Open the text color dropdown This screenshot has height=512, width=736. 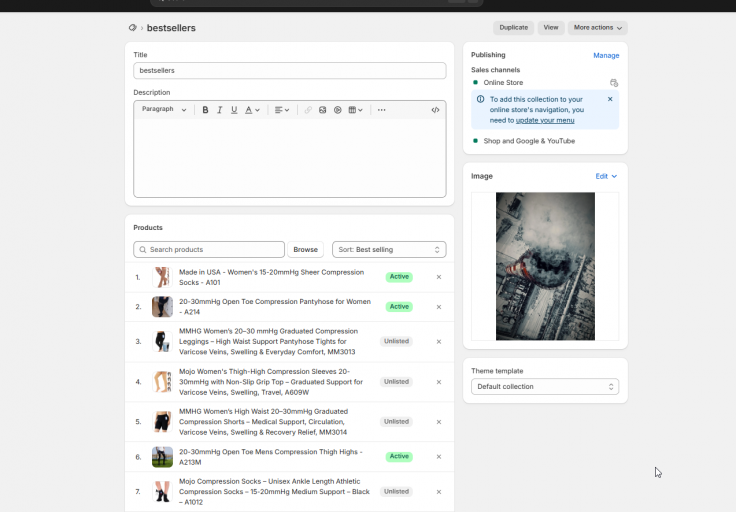tap(252, 110)
